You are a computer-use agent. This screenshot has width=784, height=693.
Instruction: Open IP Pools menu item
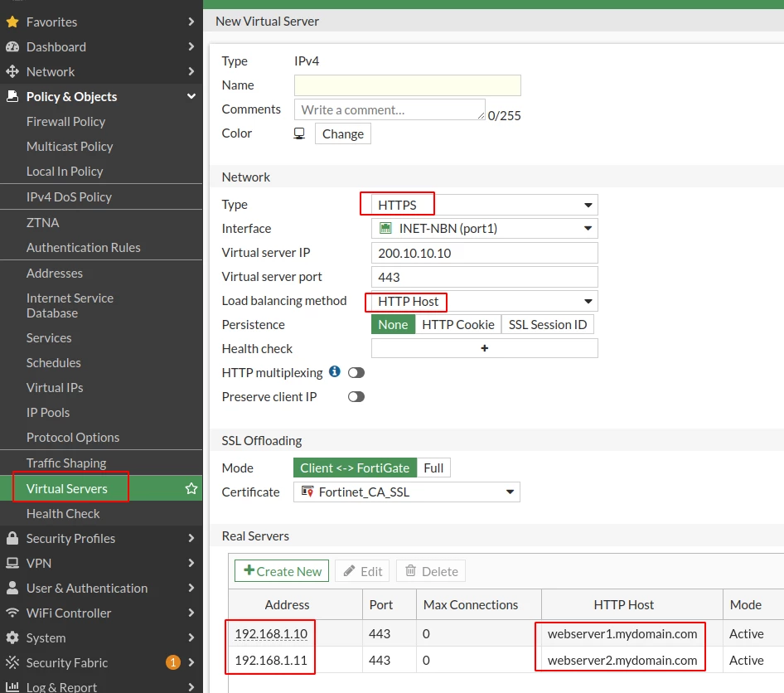(48, 413)
